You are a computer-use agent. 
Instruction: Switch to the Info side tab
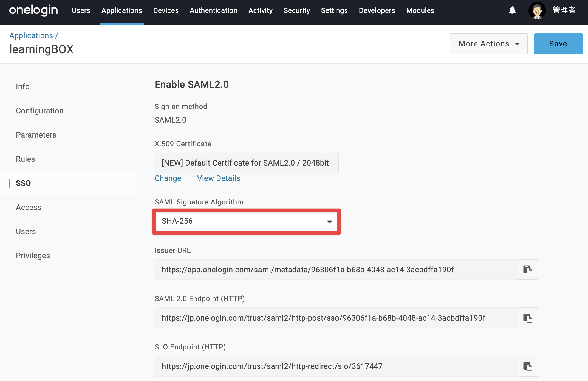pos(23,86)
